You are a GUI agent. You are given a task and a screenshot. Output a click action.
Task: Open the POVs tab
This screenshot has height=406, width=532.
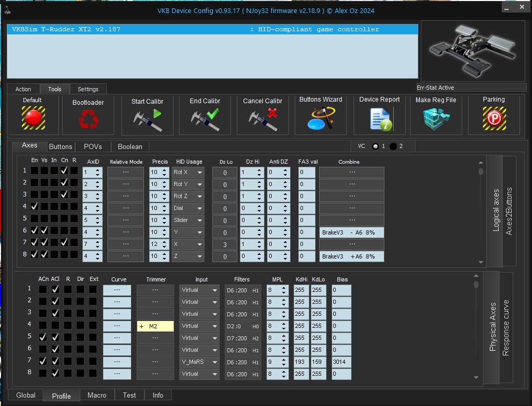pyautogui.click(x=93, y=147)
